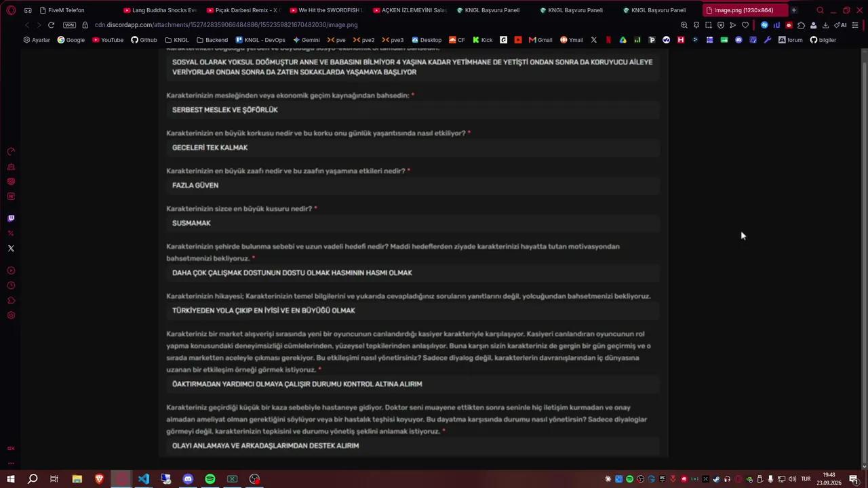The height and width of the screenshot is (488, 868).
Task: Open the Gemini bookmark
Action: click(x=306, y=40)
